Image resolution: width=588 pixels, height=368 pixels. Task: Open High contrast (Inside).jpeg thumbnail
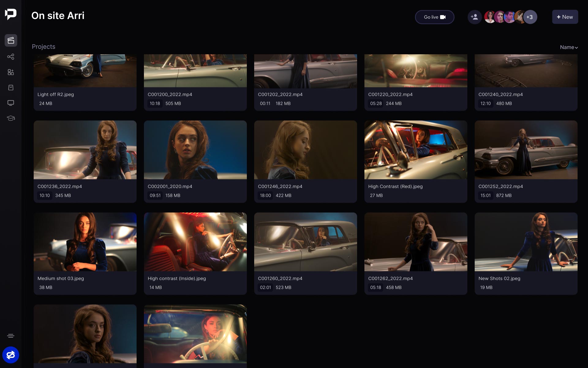pos(195,242)
